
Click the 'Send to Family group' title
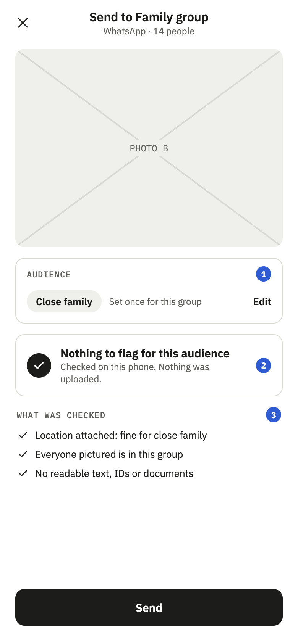pos(149,17)
